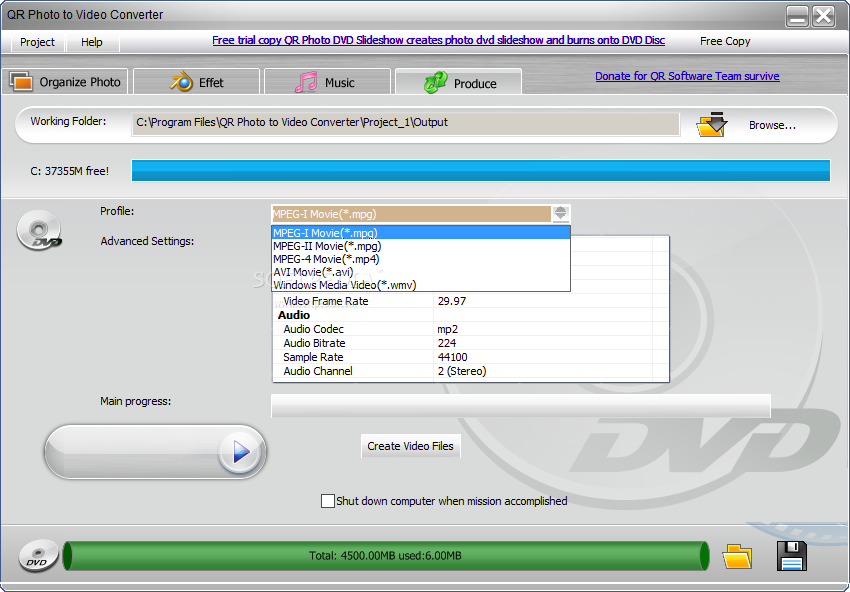850x592 pixels.
Task: Click the Sample Rate row label
Action: click(313, 357)
